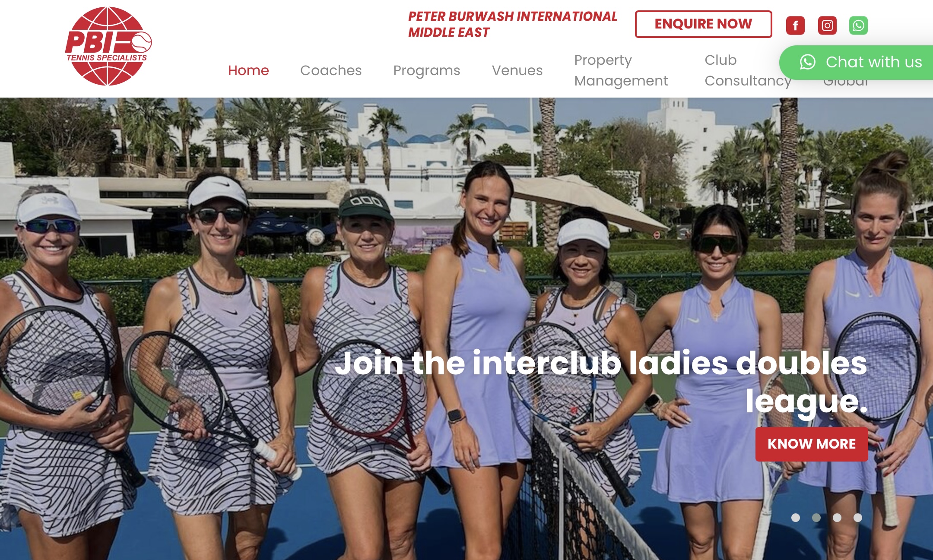The width and height of the screenshot is (933, 560).
Task: Select the first carousel slide dot
Action: click(x=796, y=518)
